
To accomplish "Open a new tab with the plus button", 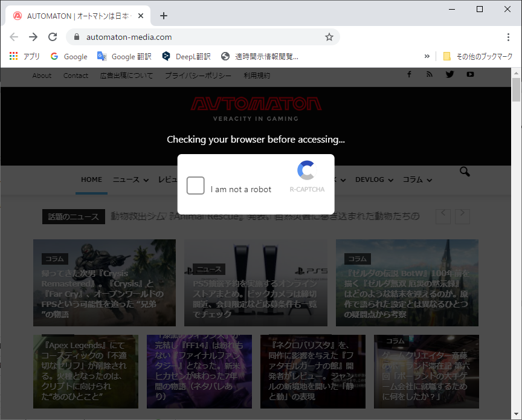I will 164,16.
